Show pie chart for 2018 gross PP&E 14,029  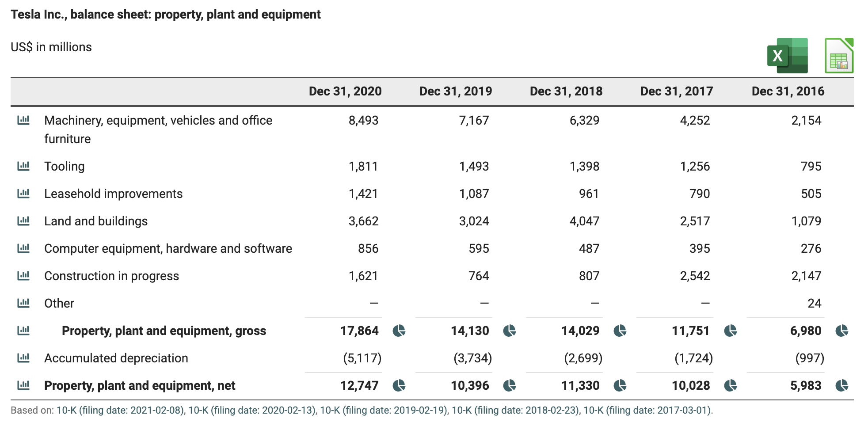(620, 331)
